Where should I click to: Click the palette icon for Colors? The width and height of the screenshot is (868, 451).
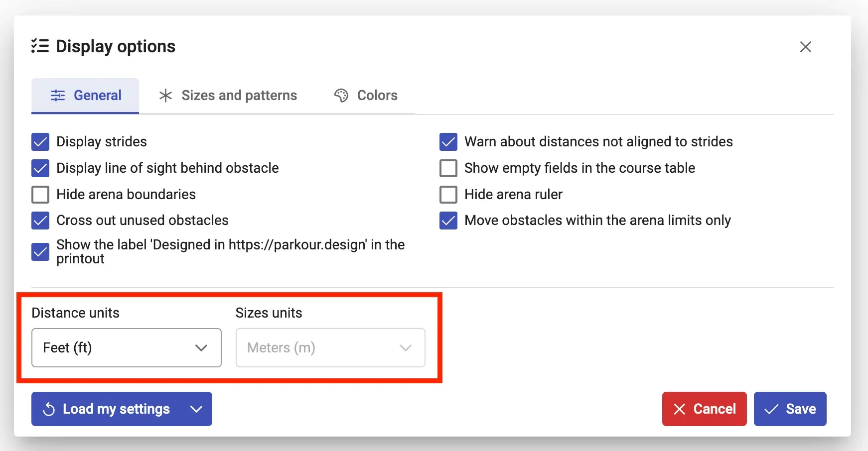tap(341, 95)
